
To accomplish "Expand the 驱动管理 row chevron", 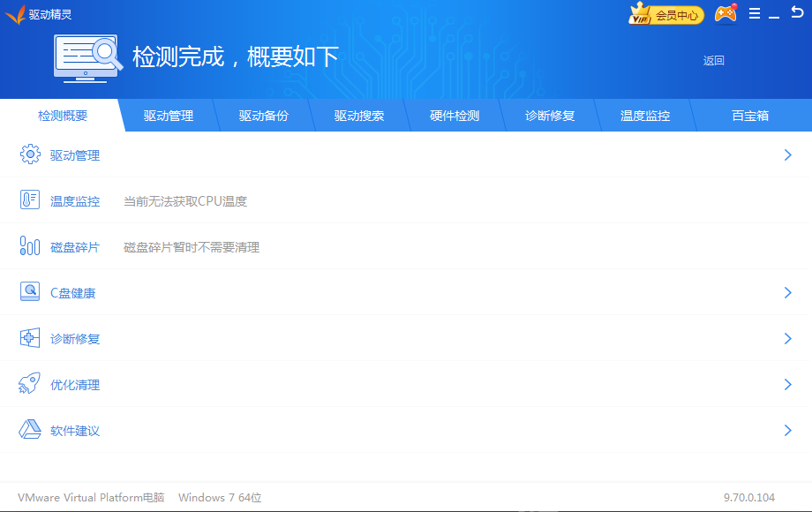I will pyautogui.click(x=787, y=155).
